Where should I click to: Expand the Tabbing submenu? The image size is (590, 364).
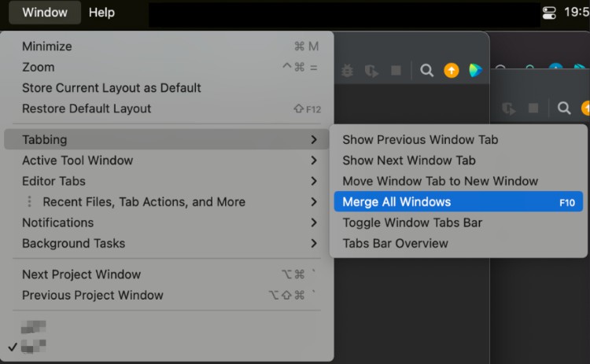tap(167, 139)
